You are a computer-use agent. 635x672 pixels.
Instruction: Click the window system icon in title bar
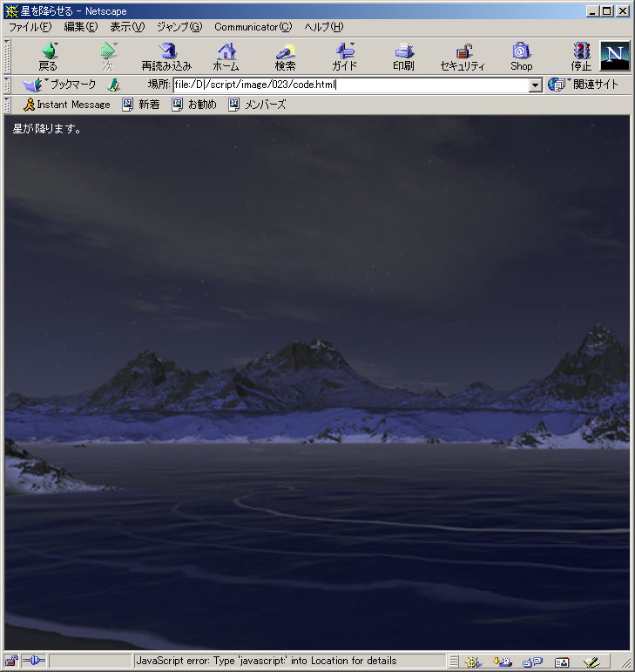coord(11,10)
